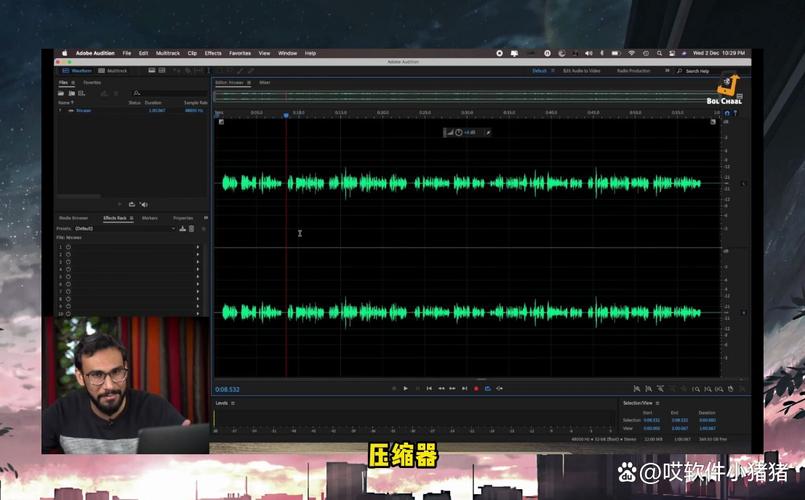Switch to the Media Browser tab
This screenshot has width=805, height=500.
(73, 218)
